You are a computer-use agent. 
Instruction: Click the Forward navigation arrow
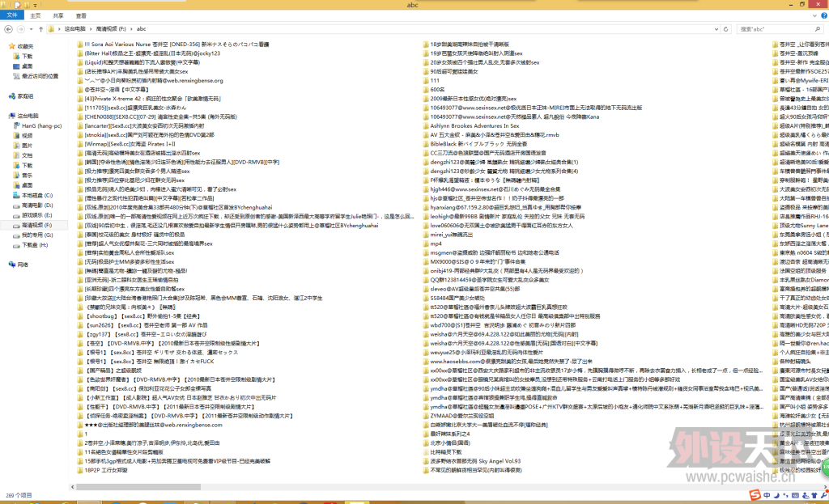(20, 29)
